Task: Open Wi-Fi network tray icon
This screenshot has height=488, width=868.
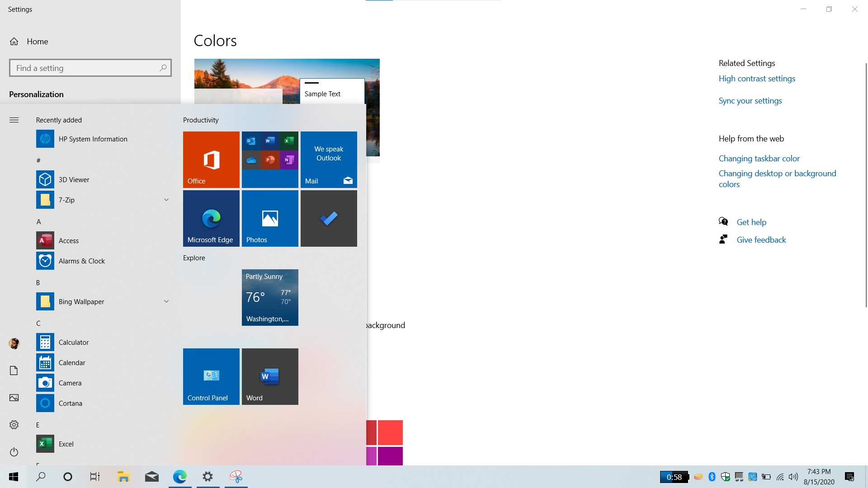Action: tap(780, 477)
